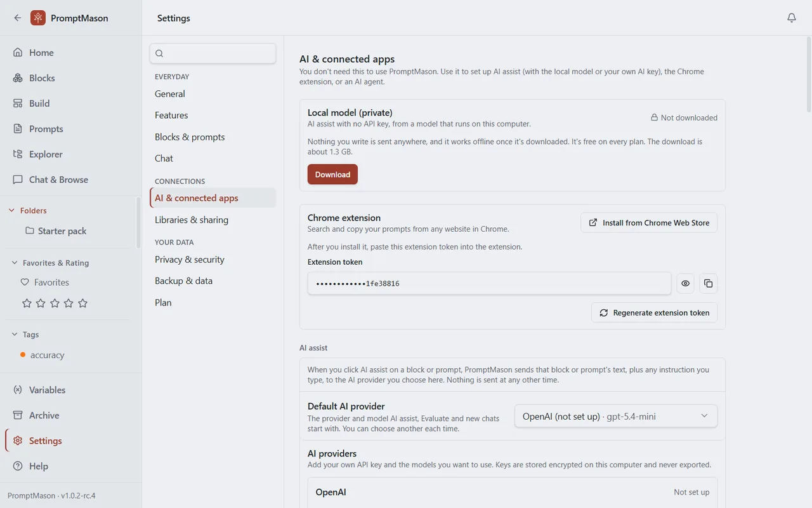This screenshot has width=812, height=508.
Task: Click the PromptMason logo icon
Action: pyautogui.click(x=38, y=18)
